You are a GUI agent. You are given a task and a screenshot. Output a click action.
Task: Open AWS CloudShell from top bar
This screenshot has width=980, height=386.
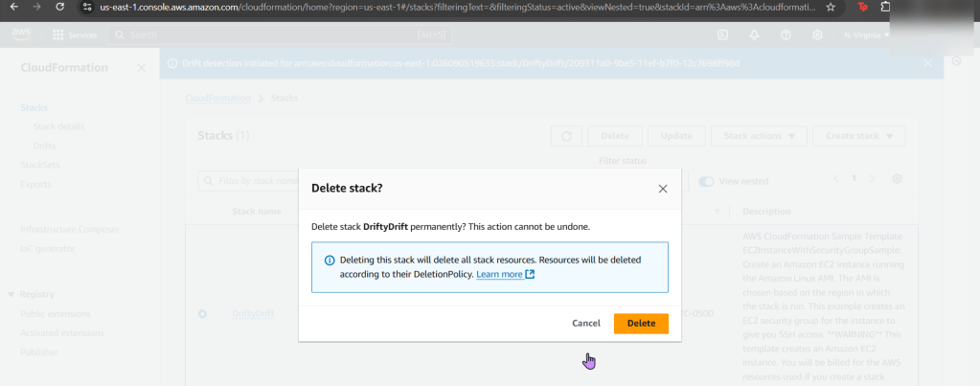[722, 34]
